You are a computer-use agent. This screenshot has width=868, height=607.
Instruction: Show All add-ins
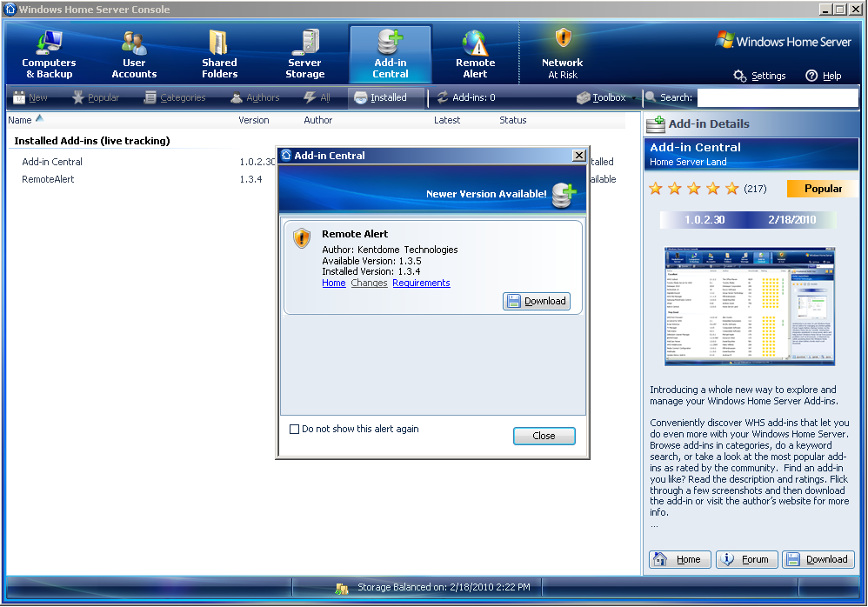317,97
